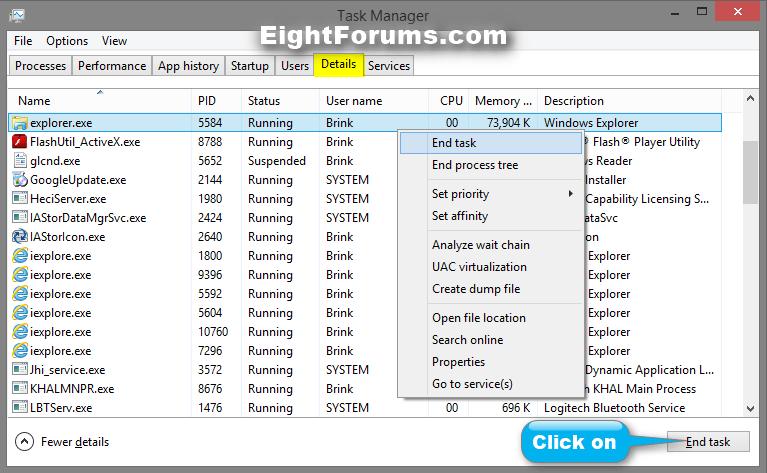Sort by the Memory column header
The image size is (767, 473).
(503, 101)
